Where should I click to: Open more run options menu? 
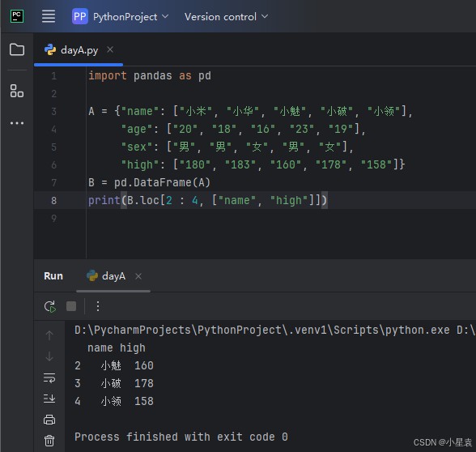[x=98, y=306]
